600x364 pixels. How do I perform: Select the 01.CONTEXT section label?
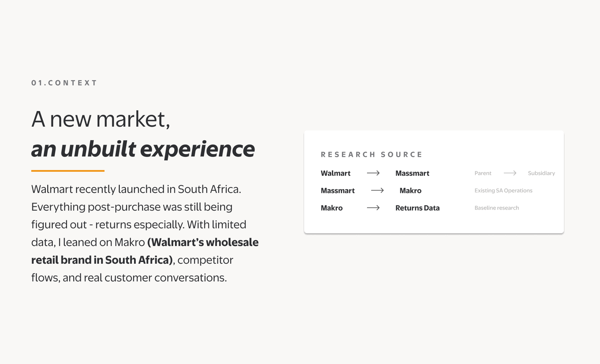click(x=64, y=83)
